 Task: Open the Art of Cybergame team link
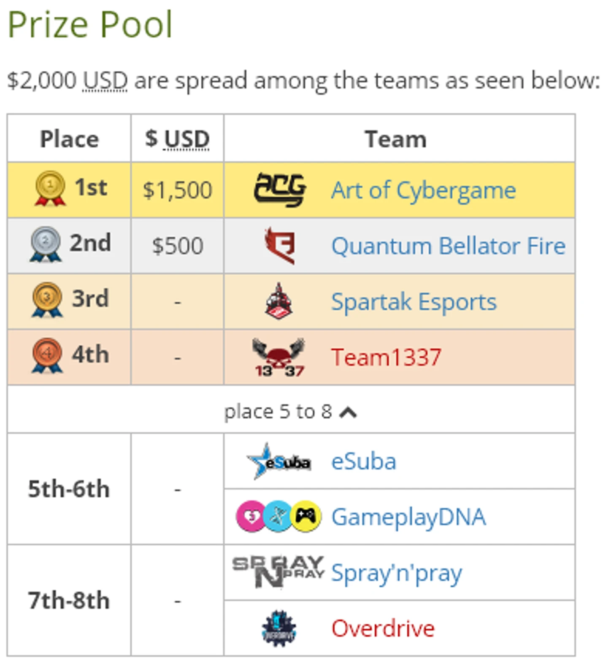click(x=424, y=191)
